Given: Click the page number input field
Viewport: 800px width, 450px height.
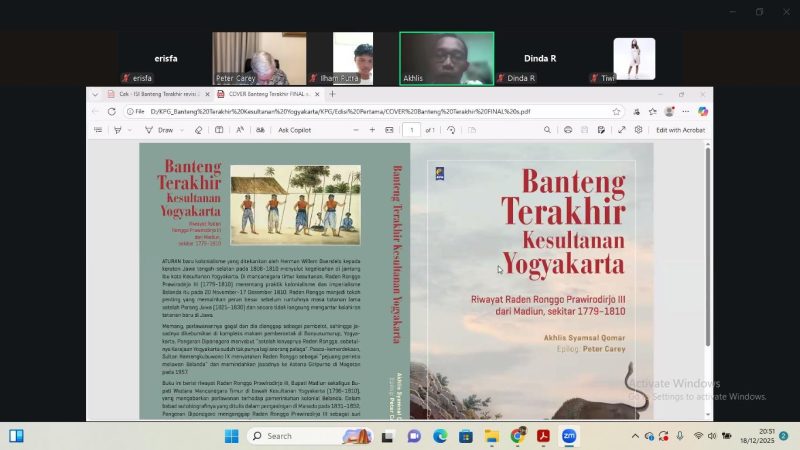Looking at the screenshot, I should pos(412,130).
